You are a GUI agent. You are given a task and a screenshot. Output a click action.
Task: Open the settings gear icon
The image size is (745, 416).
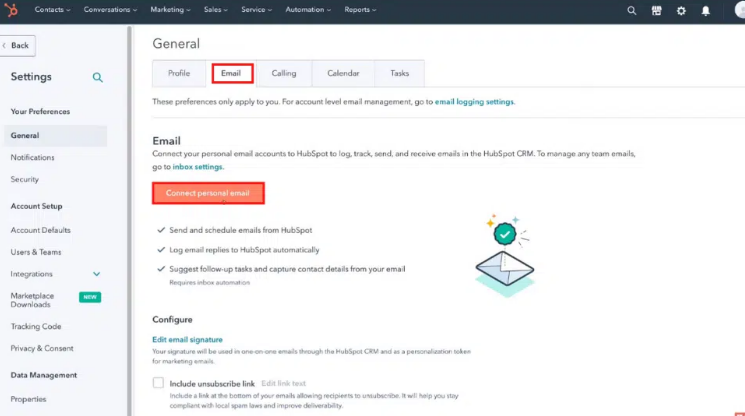pyautogui.click(x=681, y=10)
